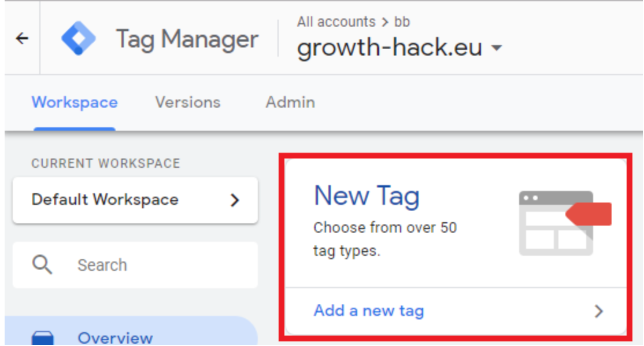Switch to the Versions tab
The height and width of the screenshot is (346, 644).
188,102
